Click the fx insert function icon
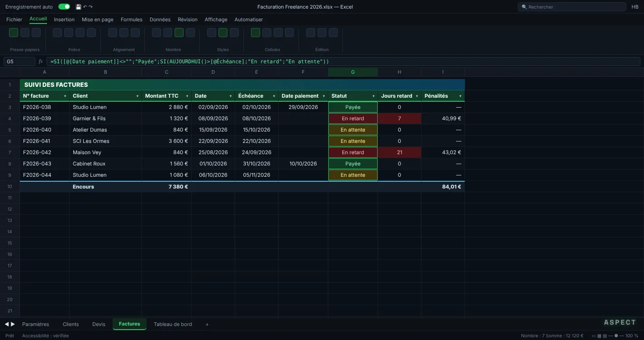The height and width of the screenshot is (340, 644). click(x=41, y=61)
